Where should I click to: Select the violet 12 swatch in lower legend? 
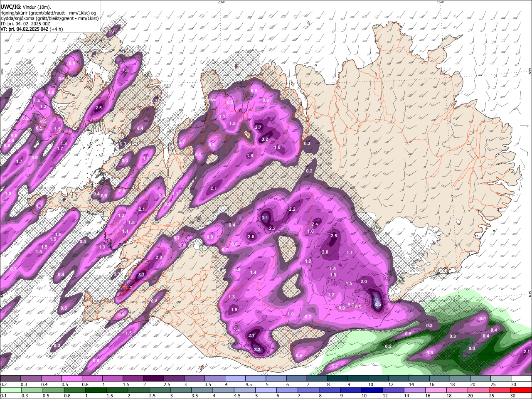pos(394,390)
